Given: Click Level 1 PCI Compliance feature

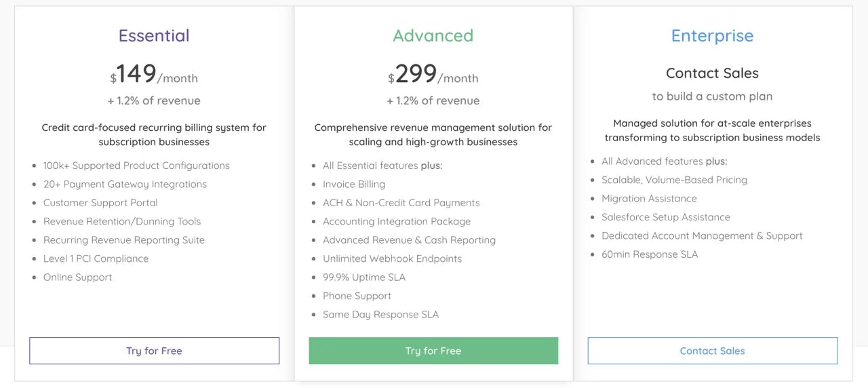Looking at the screenshot, I should point(96,258).
